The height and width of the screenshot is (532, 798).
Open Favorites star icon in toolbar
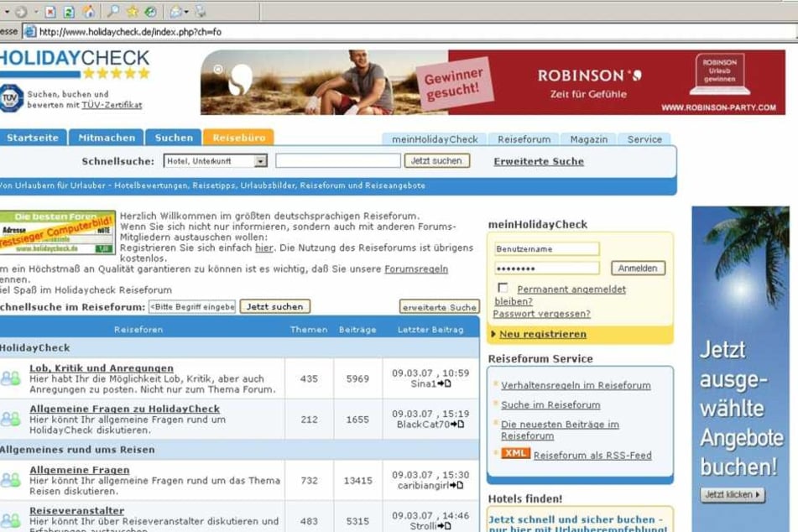coord(133,11)
